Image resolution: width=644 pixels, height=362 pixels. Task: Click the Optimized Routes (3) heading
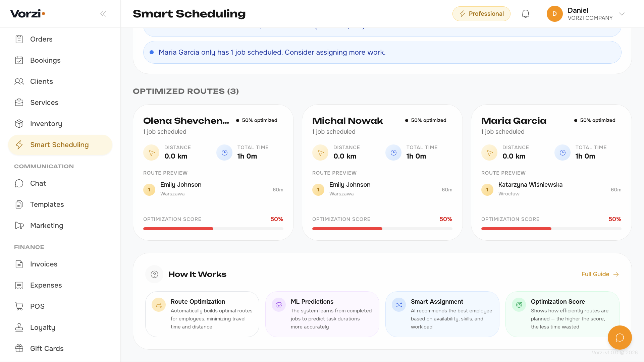(186, 91)
